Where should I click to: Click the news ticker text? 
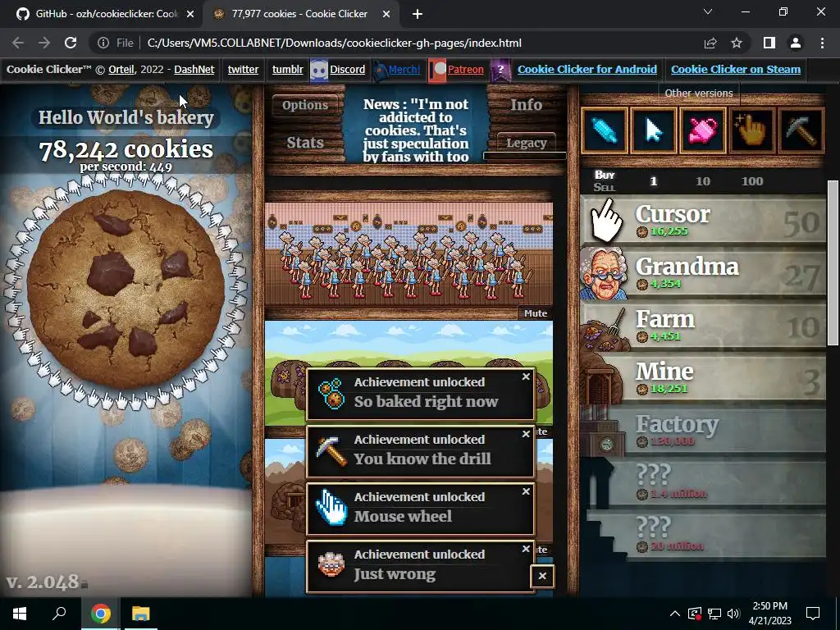click(x=416, y=130)
